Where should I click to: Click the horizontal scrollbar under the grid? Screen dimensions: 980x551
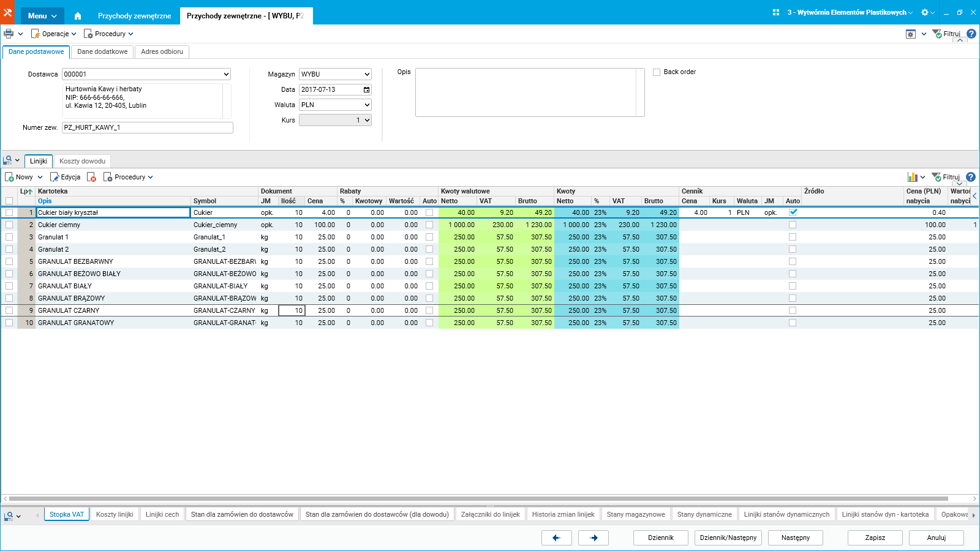pos(478,498)
